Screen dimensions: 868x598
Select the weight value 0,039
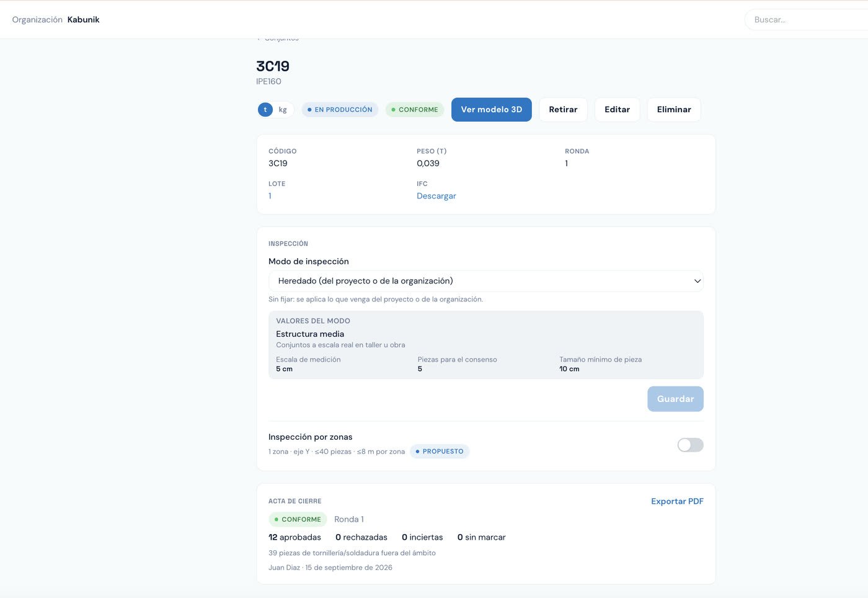[x=428, y=164]
